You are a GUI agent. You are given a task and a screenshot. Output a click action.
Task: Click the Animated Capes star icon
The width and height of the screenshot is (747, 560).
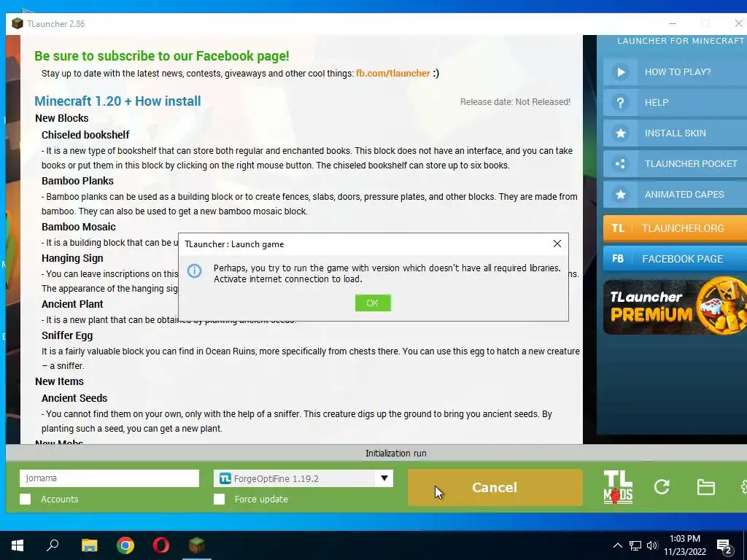click(x=620, y=194)
